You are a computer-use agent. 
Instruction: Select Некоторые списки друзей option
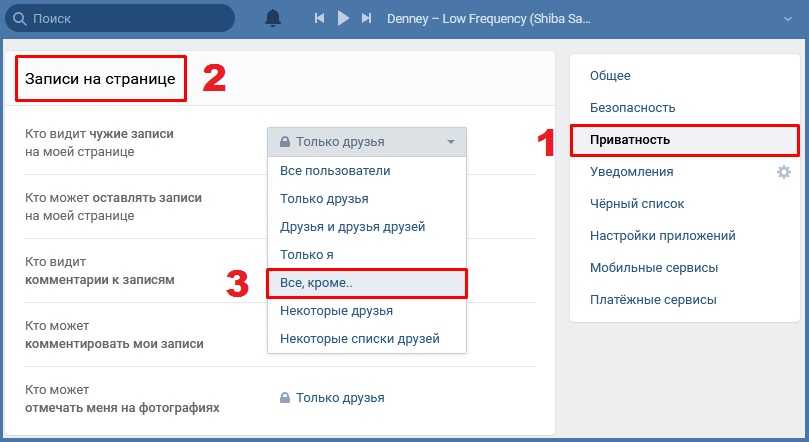(x=367, y=338)
